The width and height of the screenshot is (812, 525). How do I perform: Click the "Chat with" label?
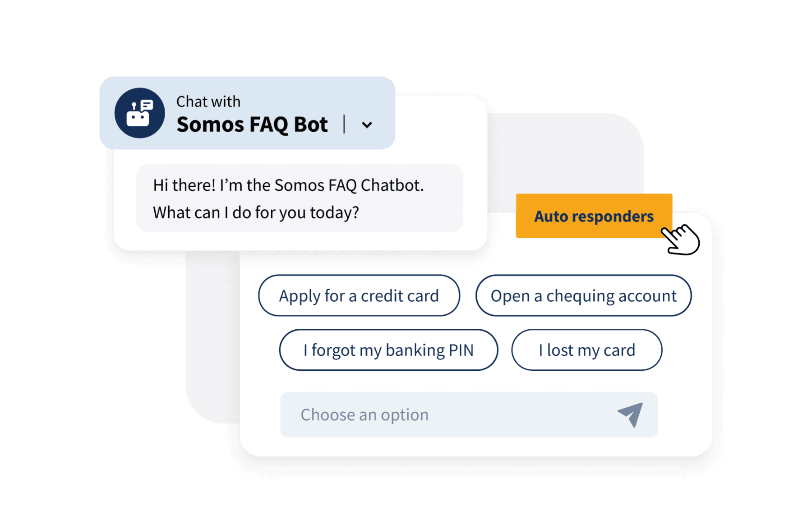pos(208,101)
